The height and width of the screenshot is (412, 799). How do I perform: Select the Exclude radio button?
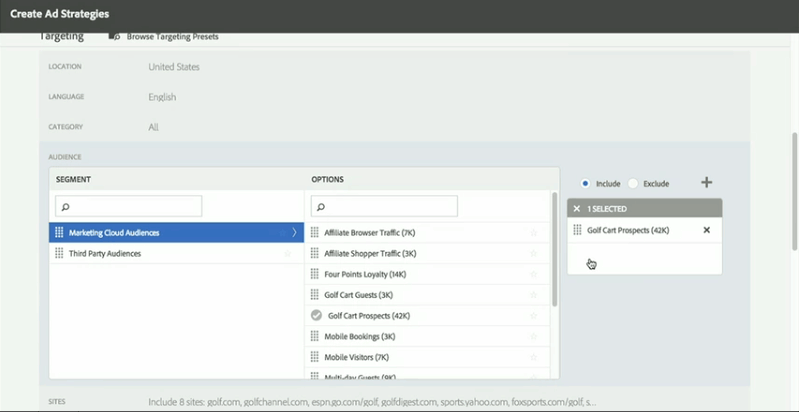[633, 183]
